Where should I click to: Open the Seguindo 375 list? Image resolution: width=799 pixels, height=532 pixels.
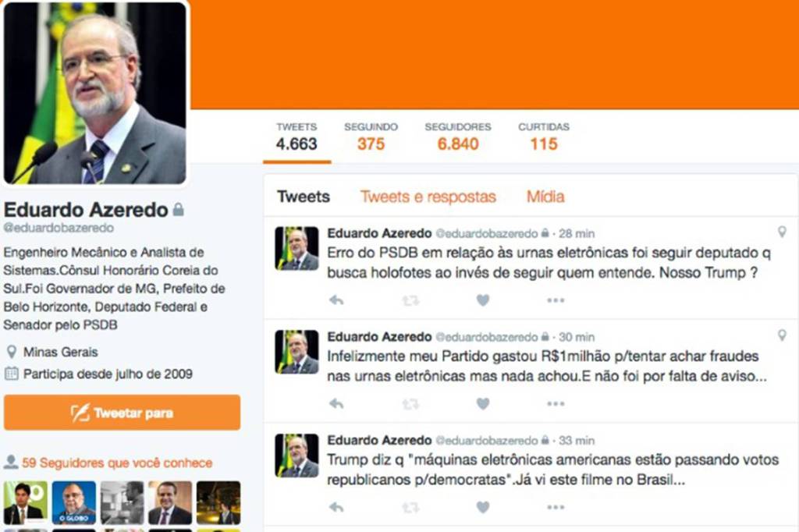click(371, 137)
